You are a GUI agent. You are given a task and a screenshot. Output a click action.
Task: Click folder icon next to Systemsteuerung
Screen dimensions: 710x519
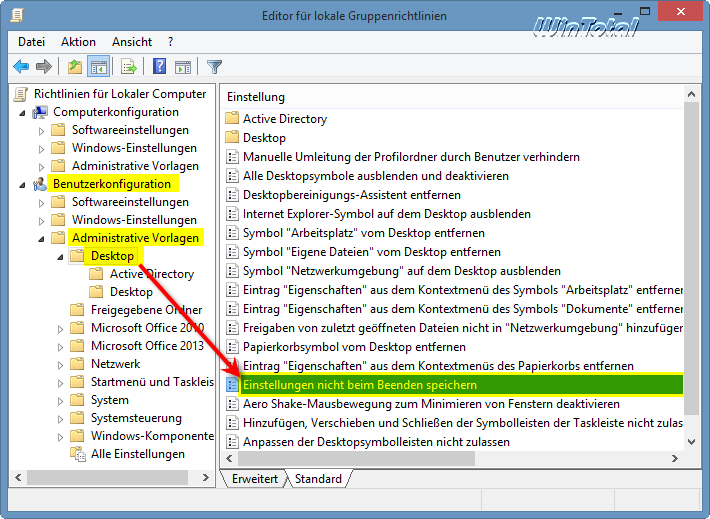[x=77, y=418]
